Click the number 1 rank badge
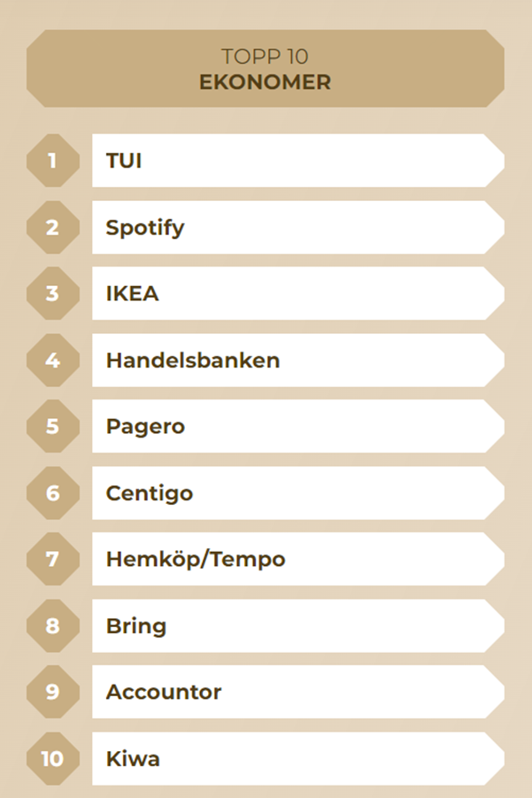532x798 pixels. (x=53, y=161)
